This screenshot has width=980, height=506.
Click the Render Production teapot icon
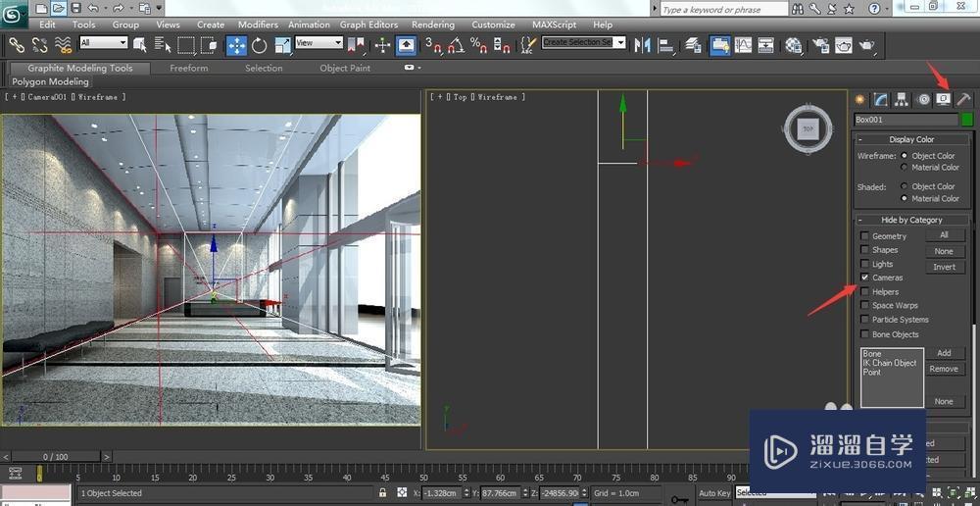click(x=867, y=44)
